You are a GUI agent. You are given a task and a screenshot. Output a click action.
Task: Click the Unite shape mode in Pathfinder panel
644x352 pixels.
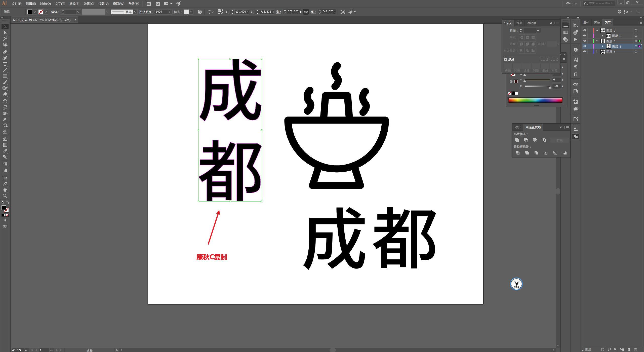[x=517, y=140]
